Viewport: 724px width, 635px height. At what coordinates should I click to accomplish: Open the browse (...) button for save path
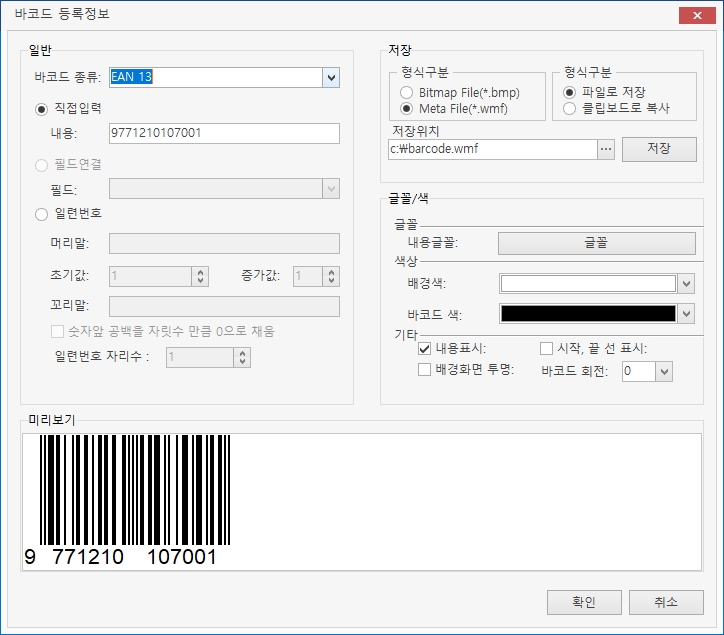pyautogui.click(x=606, y=149)
